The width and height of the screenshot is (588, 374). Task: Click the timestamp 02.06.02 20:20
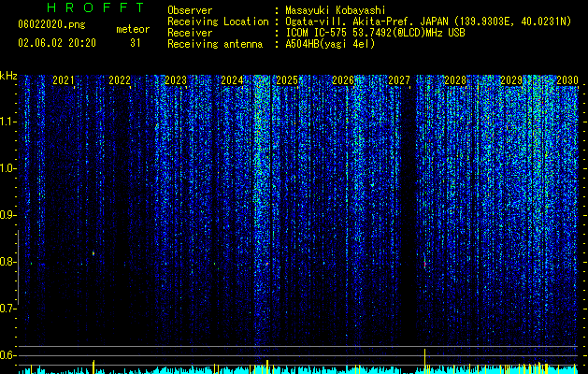click(57, 43)
